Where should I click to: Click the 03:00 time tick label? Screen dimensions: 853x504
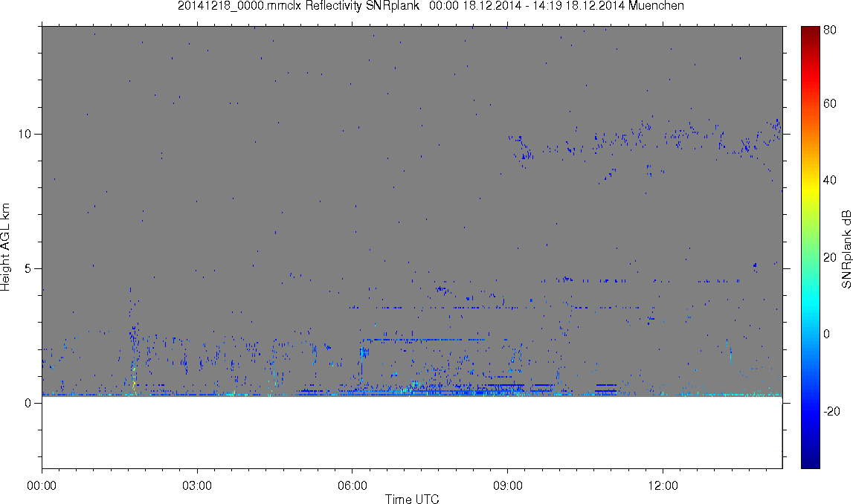[197, 485]
